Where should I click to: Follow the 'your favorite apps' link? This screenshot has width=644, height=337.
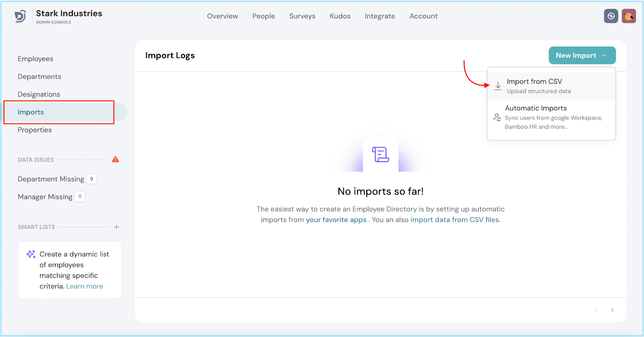point(336,220)
